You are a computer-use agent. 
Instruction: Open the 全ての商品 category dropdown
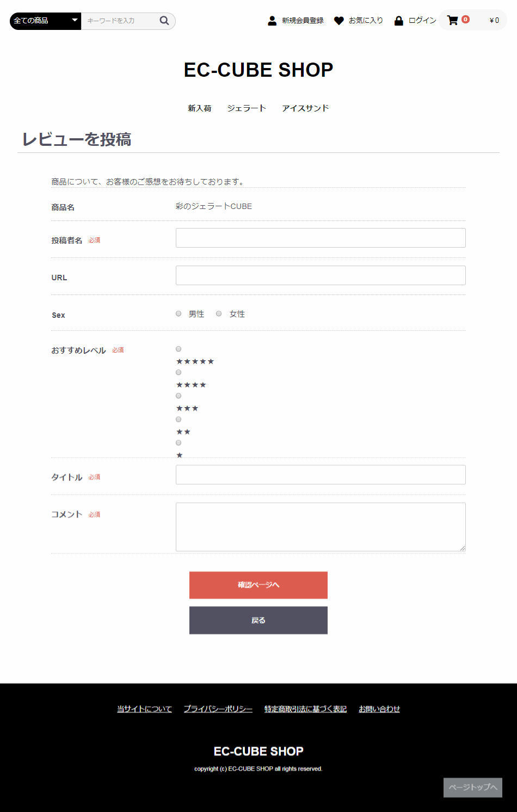tap(45, 21)
